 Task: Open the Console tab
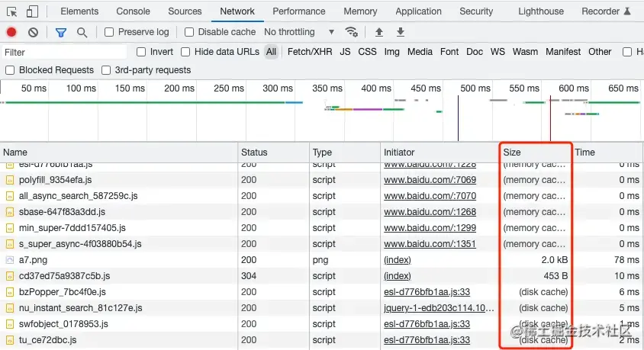(133, 11)
